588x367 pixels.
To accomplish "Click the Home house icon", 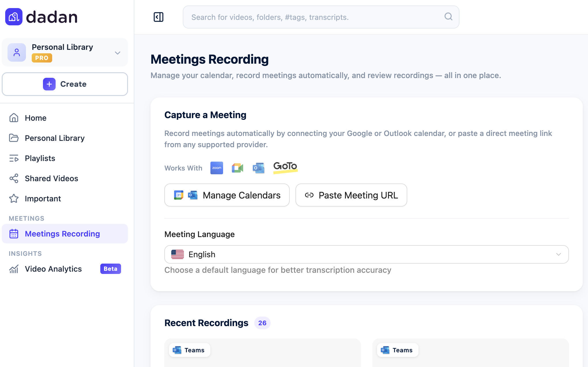I will click(x=14, y=118).
